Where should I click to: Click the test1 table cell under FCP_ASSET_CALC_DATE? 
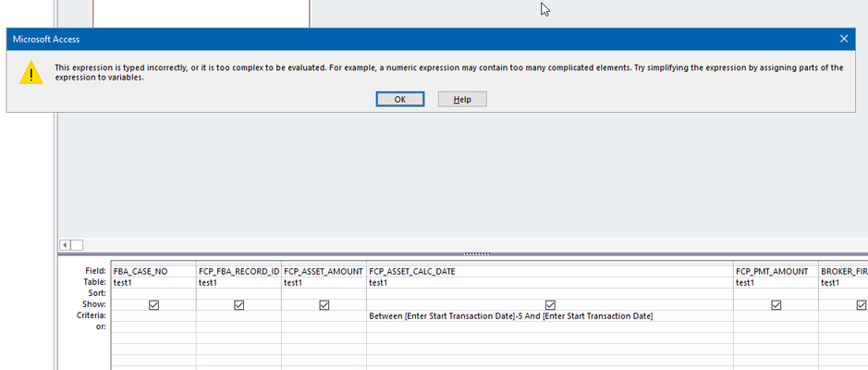[550, 282]
